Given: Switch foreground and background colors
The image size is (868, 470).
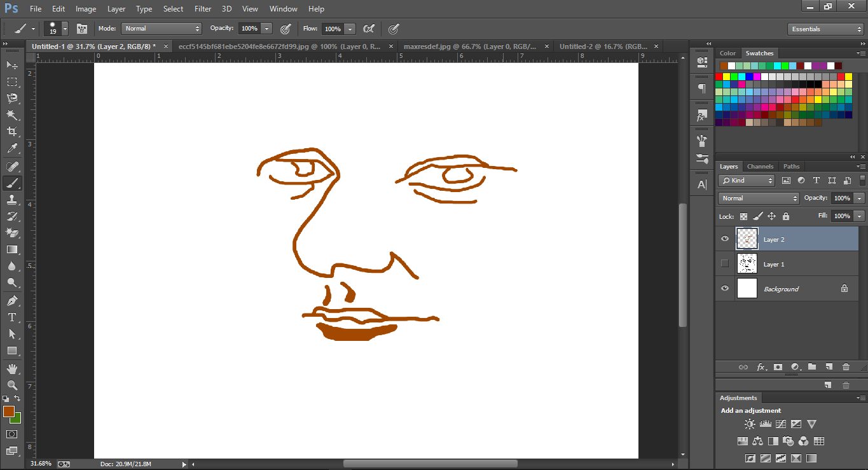Looking at the screenshot, I should point(18,399).
